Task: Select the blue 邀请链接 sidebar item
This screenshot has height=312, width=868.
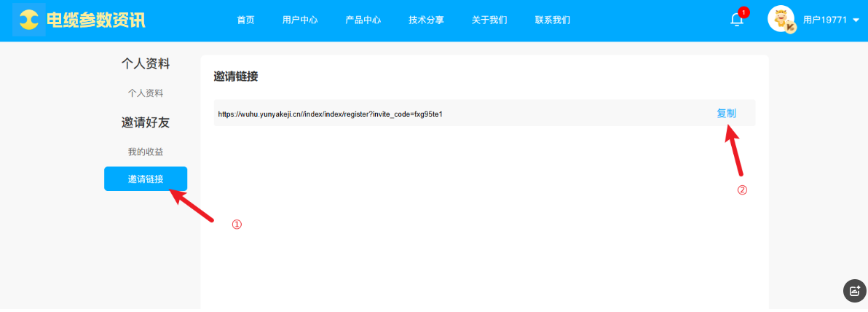Action: pos(146,179)
